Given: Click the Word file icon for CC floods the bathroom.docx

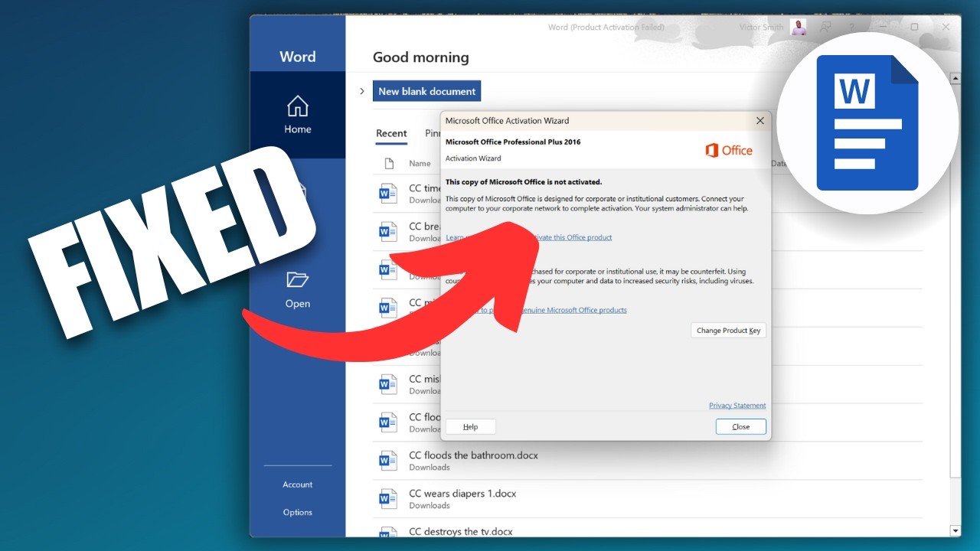Looking at the screenshot, I should 388,461.
